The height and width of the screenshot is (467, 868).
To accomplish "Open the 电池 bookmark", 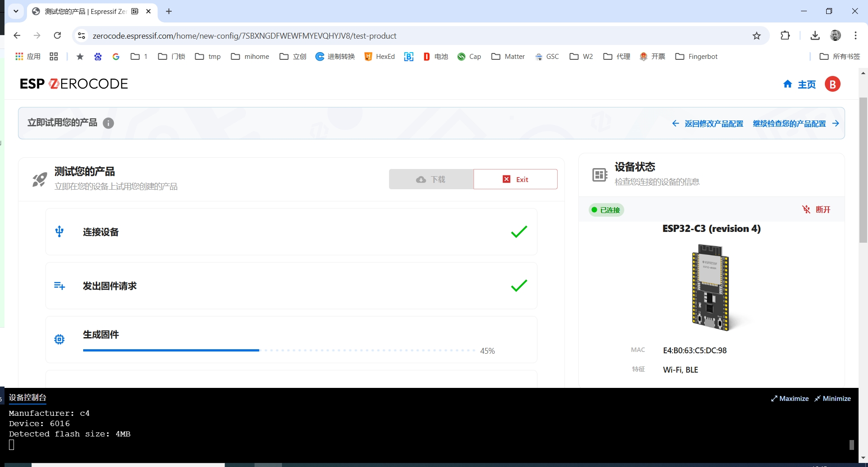I will [x=436, y=57].
